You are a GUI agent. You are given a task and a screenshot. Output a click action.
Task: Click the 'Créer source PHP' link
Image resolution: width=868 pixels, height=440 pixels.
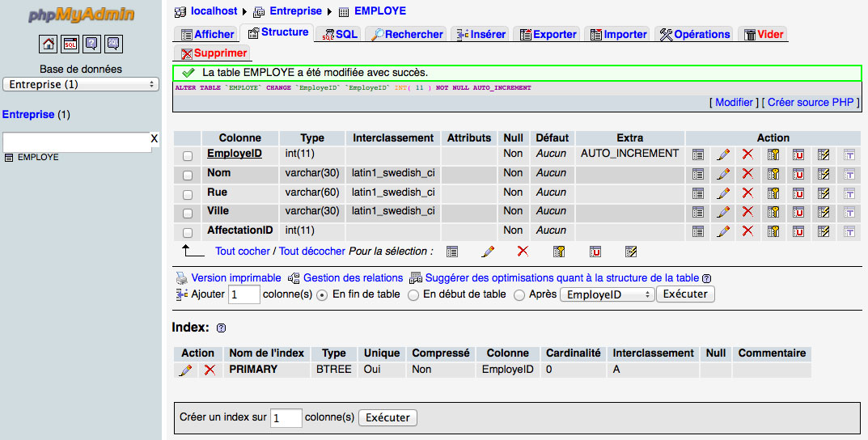click(811, 103)
